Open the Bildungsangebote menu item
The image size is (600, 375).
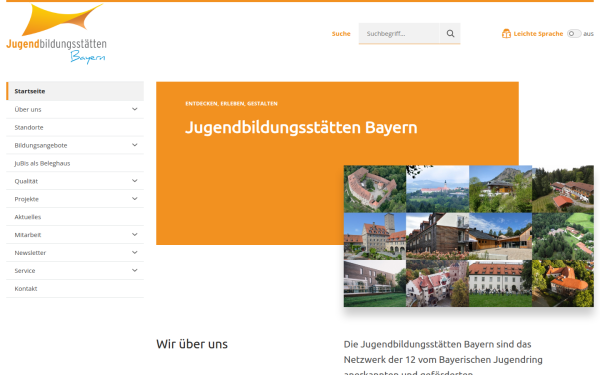pyautogui.click(x=41, y=145)
